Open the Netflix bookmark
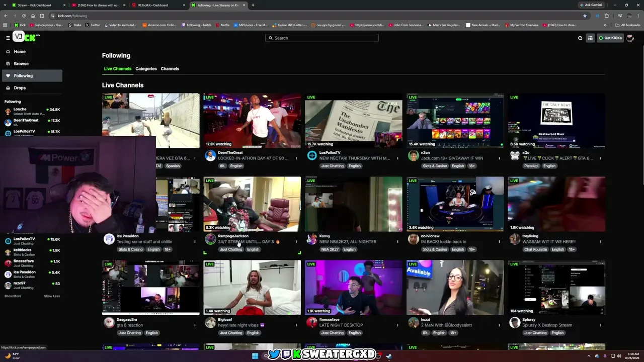 (x=222, y=25)
